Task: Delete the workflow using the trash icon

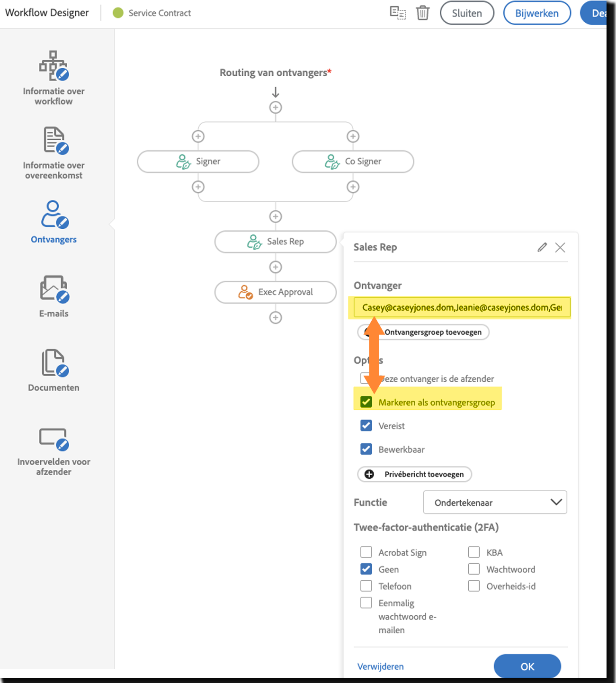Action: tap(422, 13)
